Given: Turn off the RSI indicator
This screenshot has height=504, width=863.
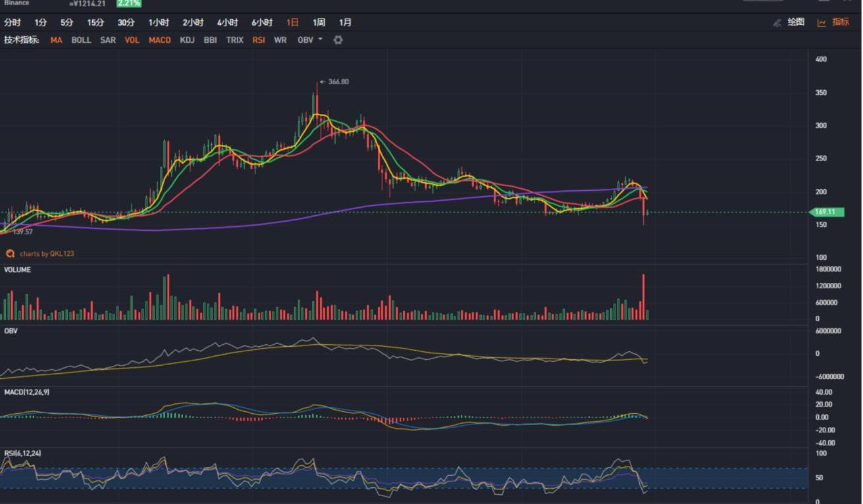Looking at the screenshot, I should tap(259, 40).
